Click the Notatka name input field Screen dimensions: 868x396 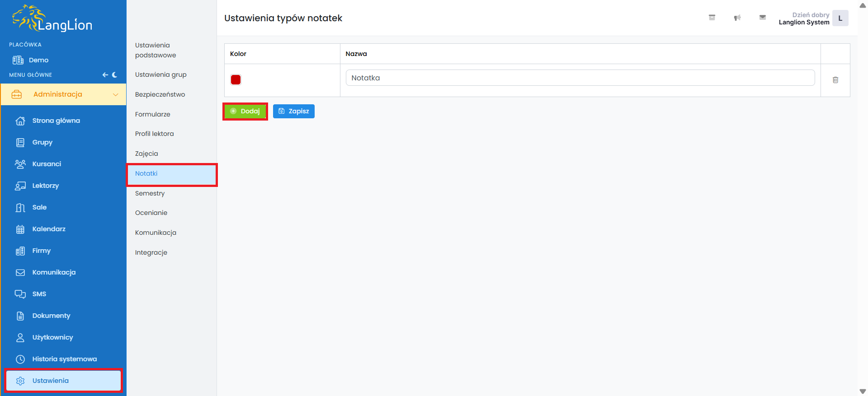click(580, 78)
